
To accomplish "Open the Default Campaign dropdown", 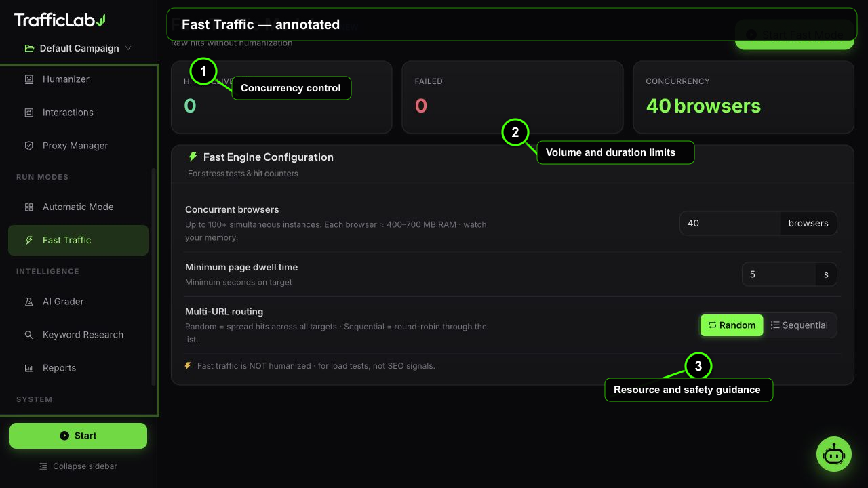I will point(78,49).
